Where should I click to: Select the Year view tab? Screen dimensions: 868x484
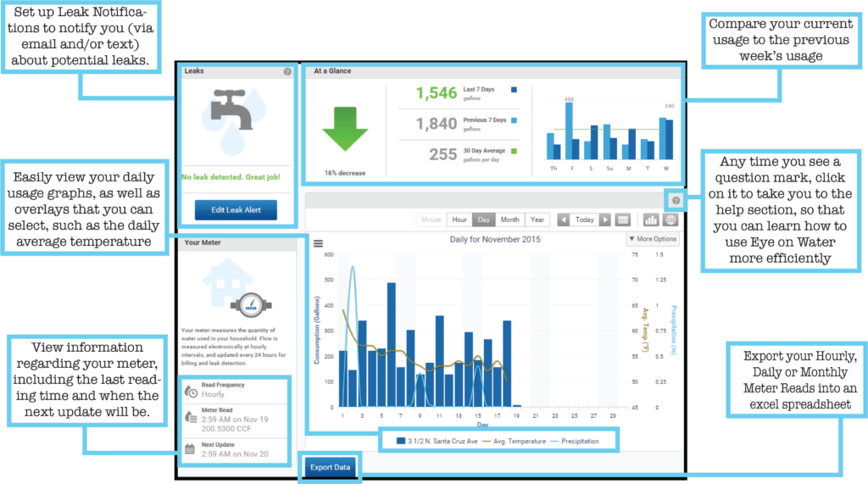(x=537, y=220)
